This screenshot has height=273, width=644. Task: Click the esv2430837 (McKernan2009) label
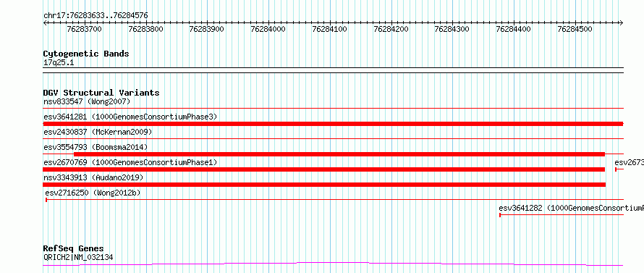[98, 132]
